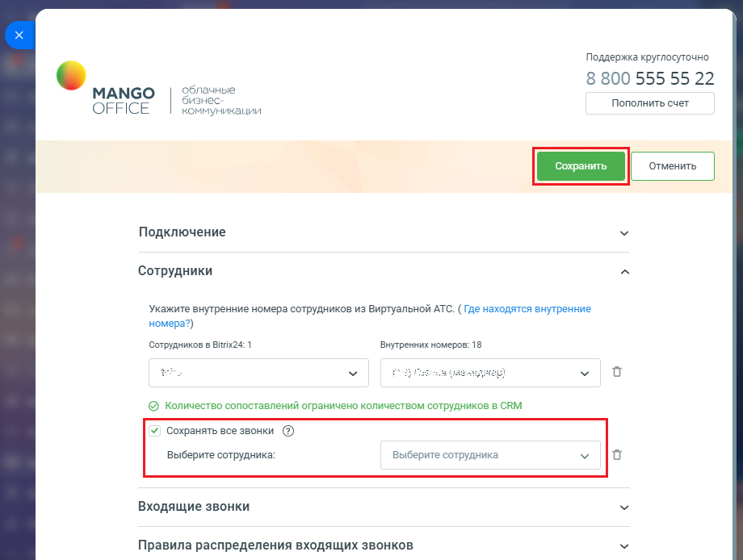Open the Bitrix24 employee dropdown
Screen dimensions: 743x560
click(x=258, y=373)
